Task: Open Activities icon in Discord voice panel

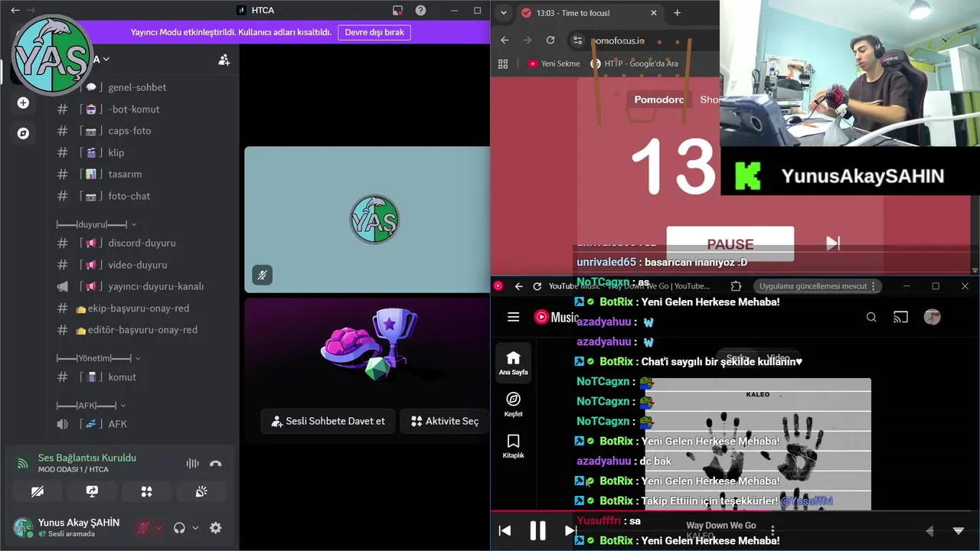Action: 146,491
